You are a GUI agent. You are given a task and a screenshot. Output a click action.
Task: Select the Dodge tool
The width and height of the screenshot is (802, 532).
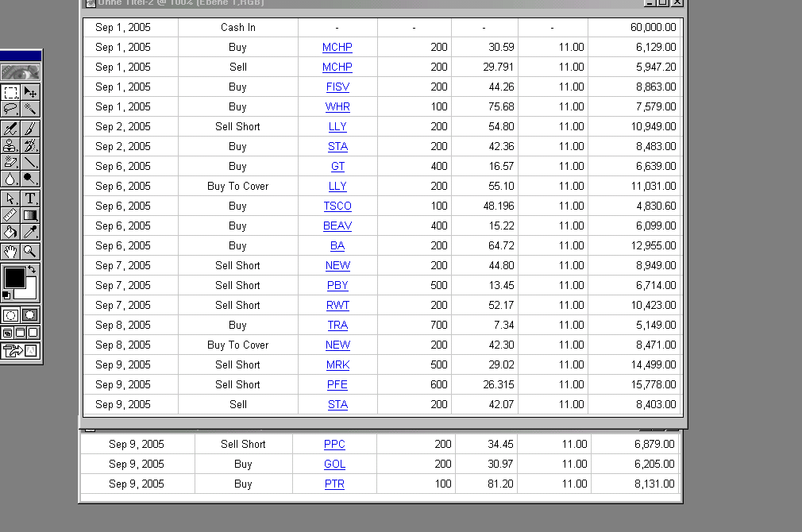pyautogui.click(x=30, y=179)
